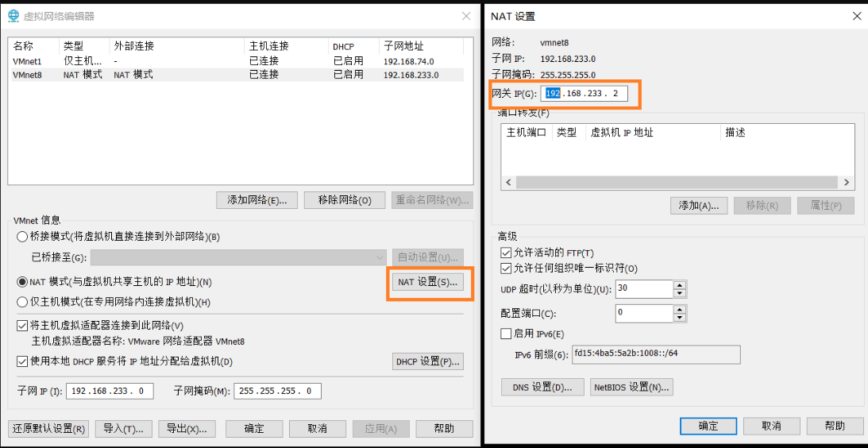Screen dimensions: 868x448
Task: Click 帮助 in the Virtual Network Editor
Action: [445, 429]
